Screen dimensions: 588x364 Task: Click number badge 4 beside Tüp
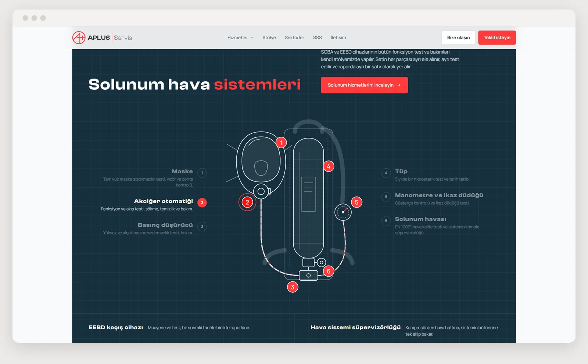386,173
